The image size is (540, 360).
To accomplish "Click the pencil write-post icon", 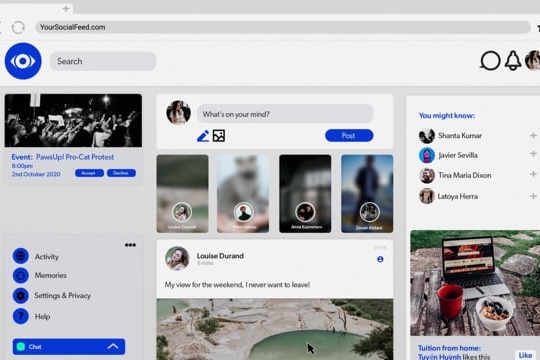I will (203, 136).
